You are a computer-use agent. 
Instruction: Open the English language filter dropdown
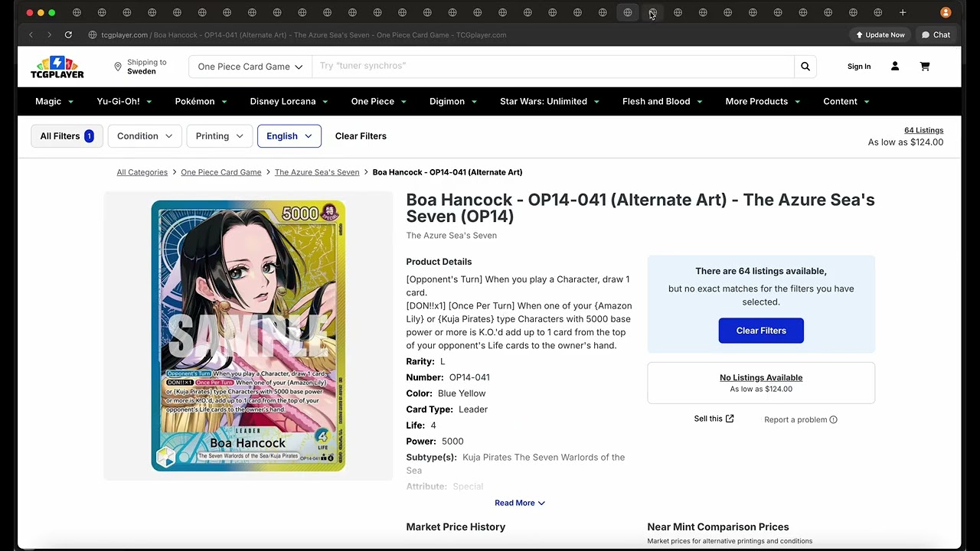tap(289, 136)
